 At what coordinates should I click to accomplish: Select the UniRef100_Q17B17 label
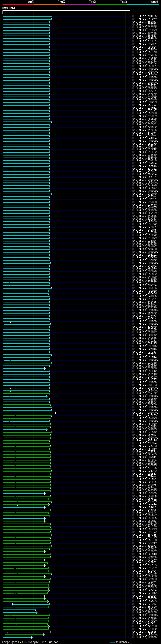point(144,332)
